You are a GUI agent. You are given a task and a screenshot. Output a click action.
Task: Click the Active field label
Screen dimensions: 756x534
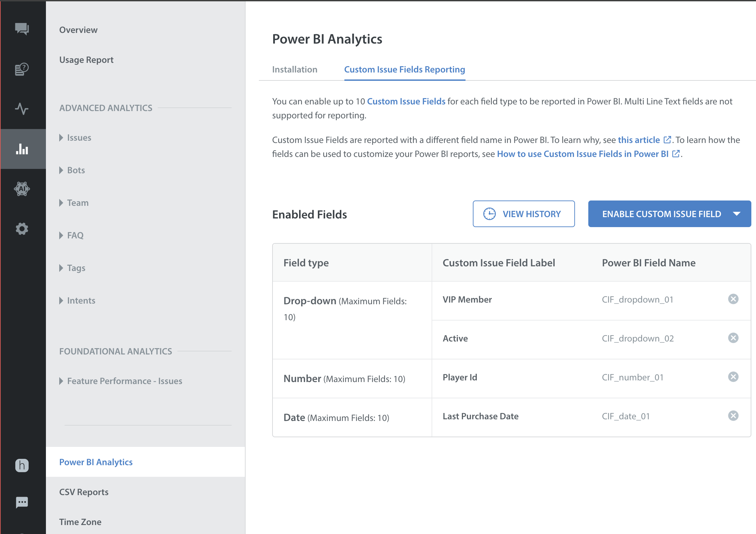coord(455,338)
